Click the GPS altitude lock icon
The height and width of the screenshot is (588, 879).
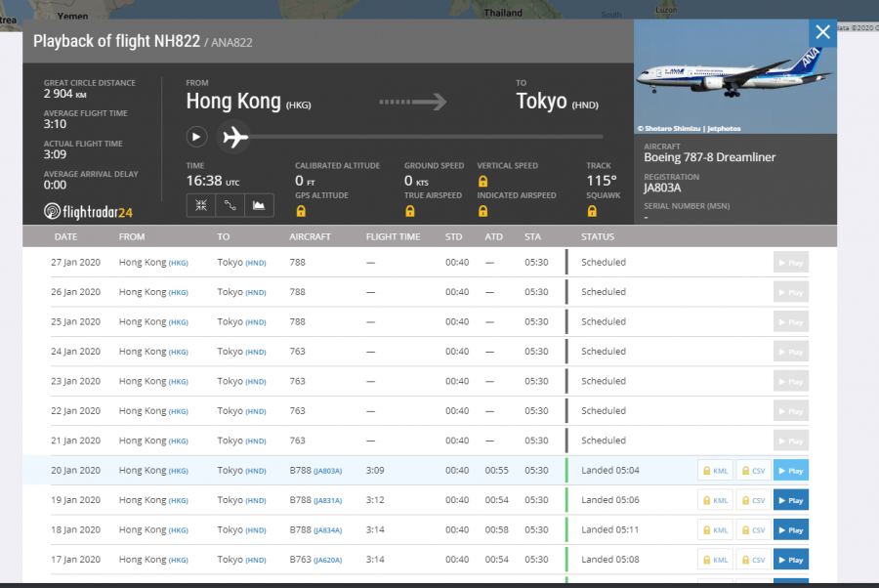pos(301,211)
